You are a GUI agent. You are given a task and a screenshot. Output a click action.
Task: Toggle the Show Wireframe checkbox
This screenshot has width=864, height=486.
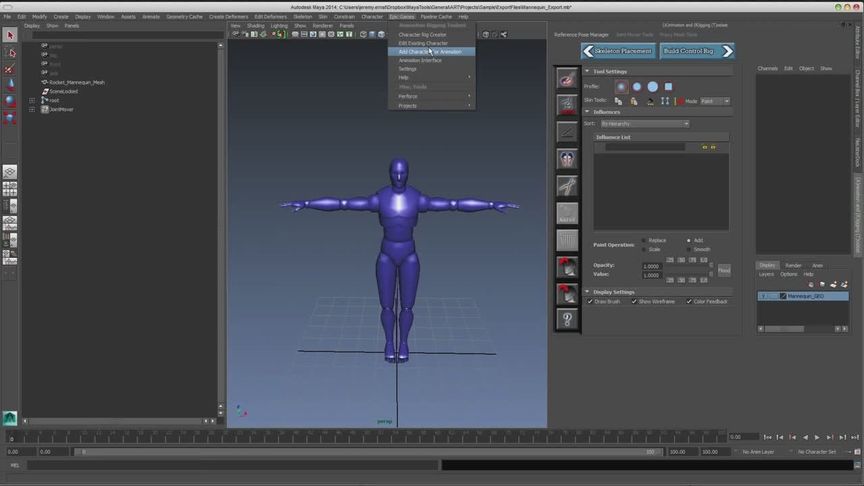coord(634,301)
